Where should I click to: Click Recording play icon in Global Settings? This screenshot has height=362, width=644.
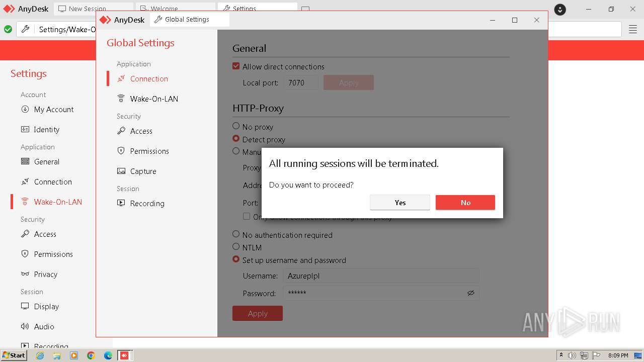point(121,203)
